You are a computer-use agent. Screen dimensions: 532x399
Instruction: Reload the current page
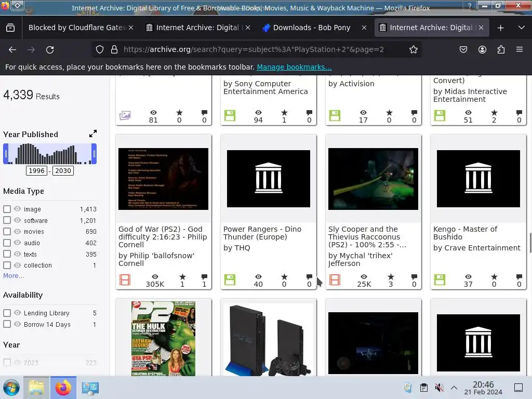click(50, 50)
